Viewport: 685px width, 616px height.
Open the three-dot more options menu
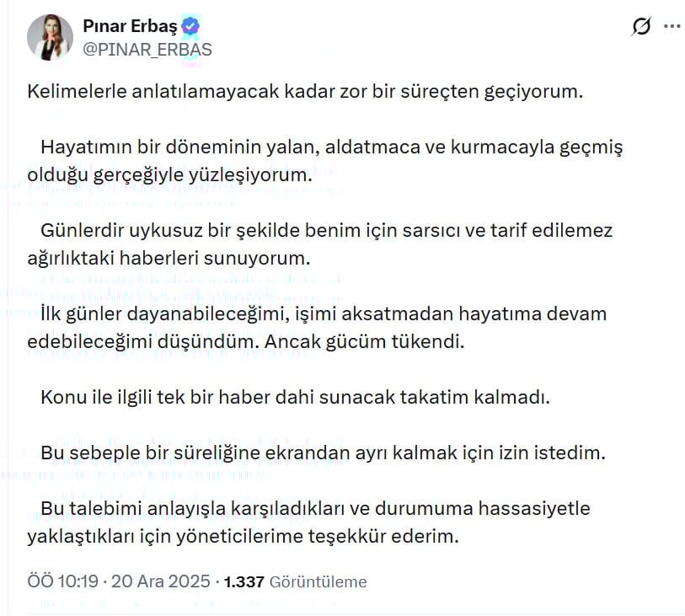[672, 27]
